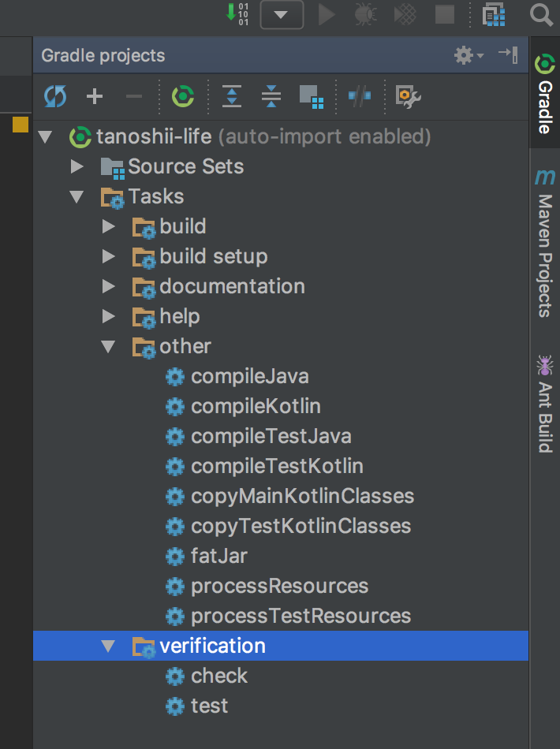Select the check verification task
The height and width of the screenshot is (749, 560).
[x=218, y=676]
